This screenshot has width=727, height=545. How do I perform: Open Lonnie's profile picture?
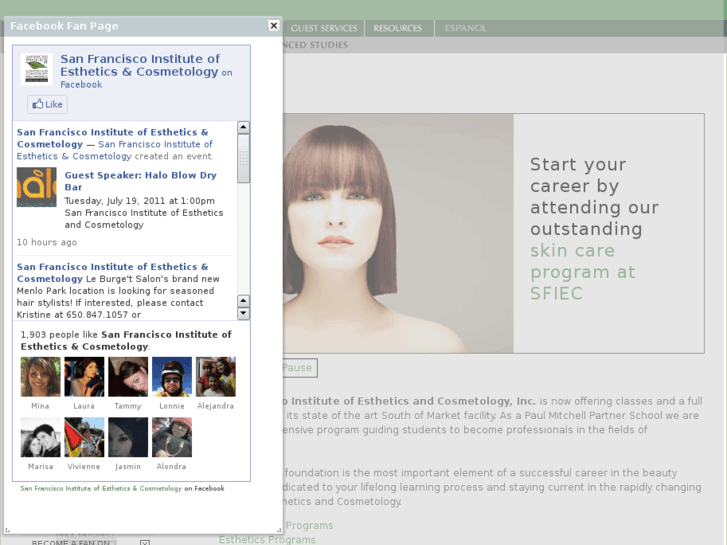[x=172, y=377]
